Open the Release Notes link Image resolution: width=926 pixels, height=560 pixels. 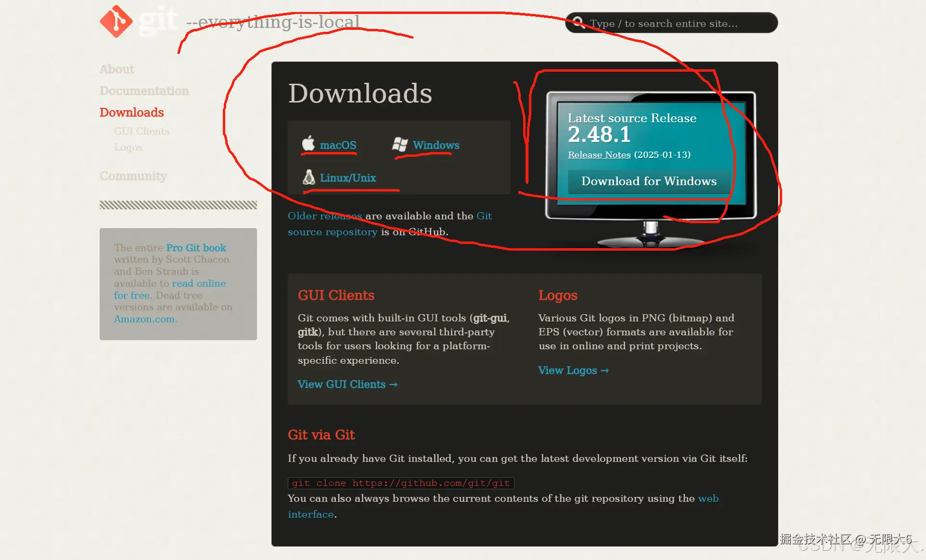599,155
